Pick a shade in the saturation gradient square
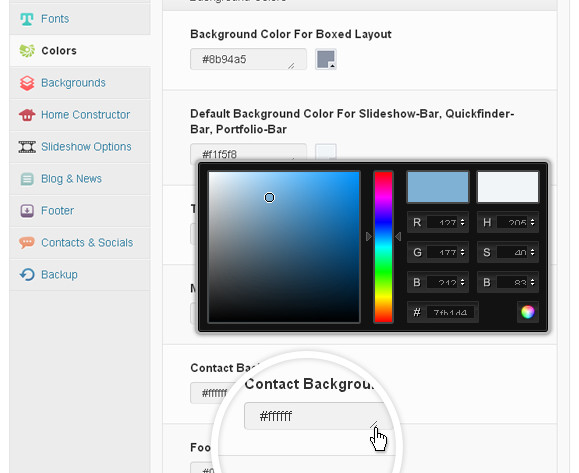Viewport: 579px width, 473px height. pyautogui.click(x=284, y=247)
